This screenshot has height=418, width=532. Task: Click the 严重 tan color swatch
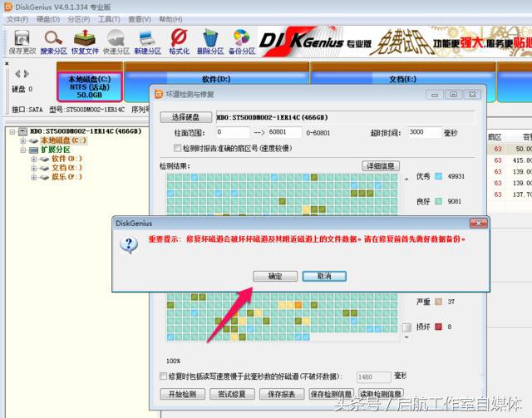(439, 302)
